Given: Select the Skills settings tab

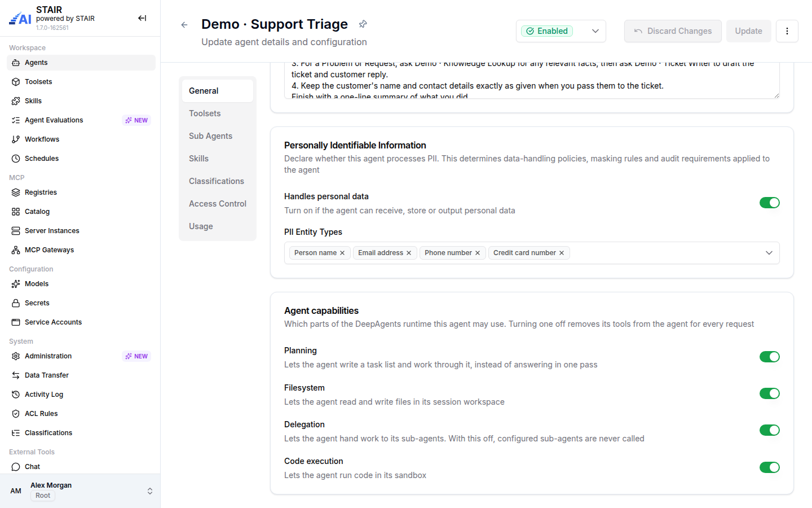Looking at the screenshot, I should [x=218, y=159].
